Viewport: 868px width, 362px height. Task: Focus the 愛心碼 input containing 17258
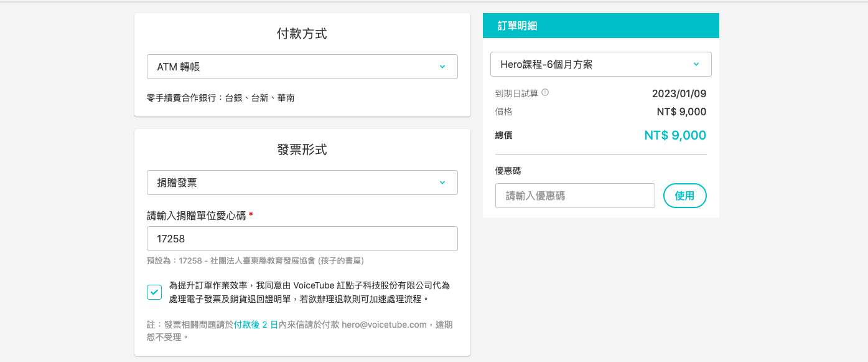(302, 239)
